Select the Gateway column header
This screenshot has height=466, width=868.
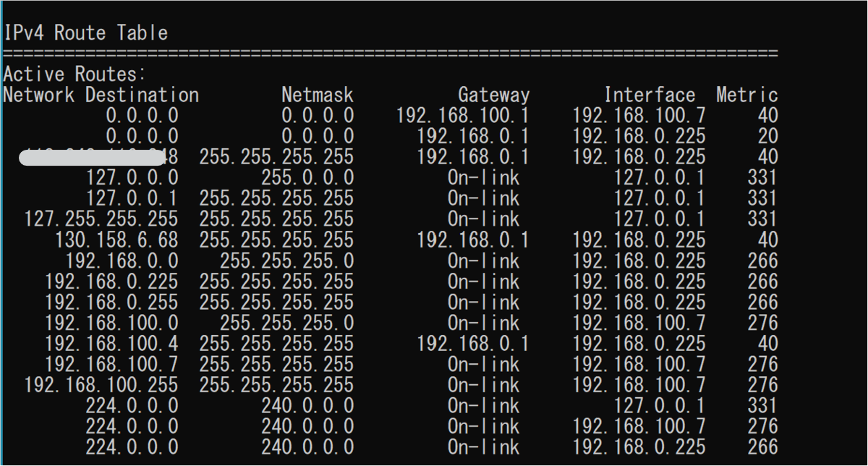pos(494,95)
